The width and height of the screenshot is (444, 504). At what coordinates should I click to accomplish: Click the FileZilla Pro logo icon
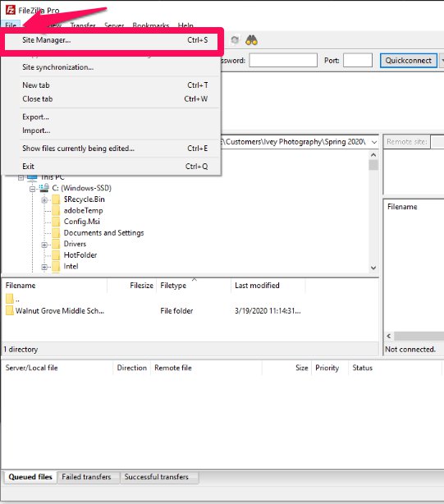[x=11, y=10]
